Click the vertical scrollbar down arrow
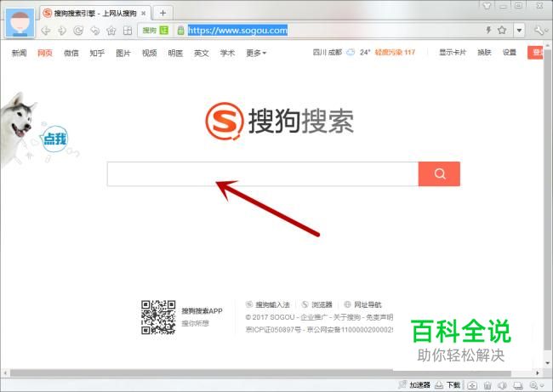This screenshot has width=553, height=392. pyautogui.click(x=548, y=363)
